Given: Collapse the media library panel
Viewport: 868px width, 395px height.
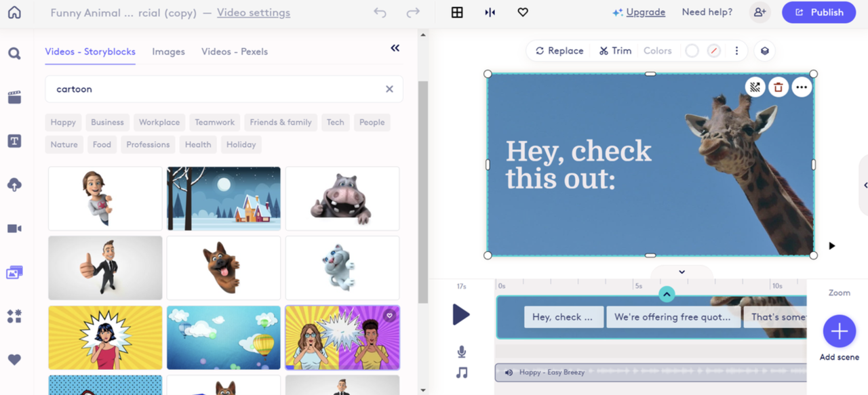Looking at the screenshot, I should click(395, 47).
